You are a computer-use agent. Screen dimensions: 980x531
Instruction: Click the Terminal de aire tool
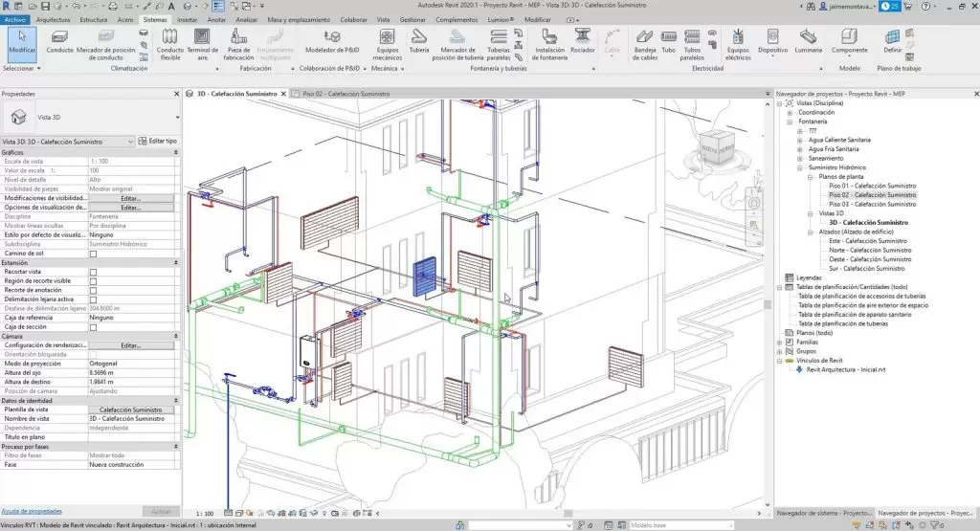[x=202, y=42]
